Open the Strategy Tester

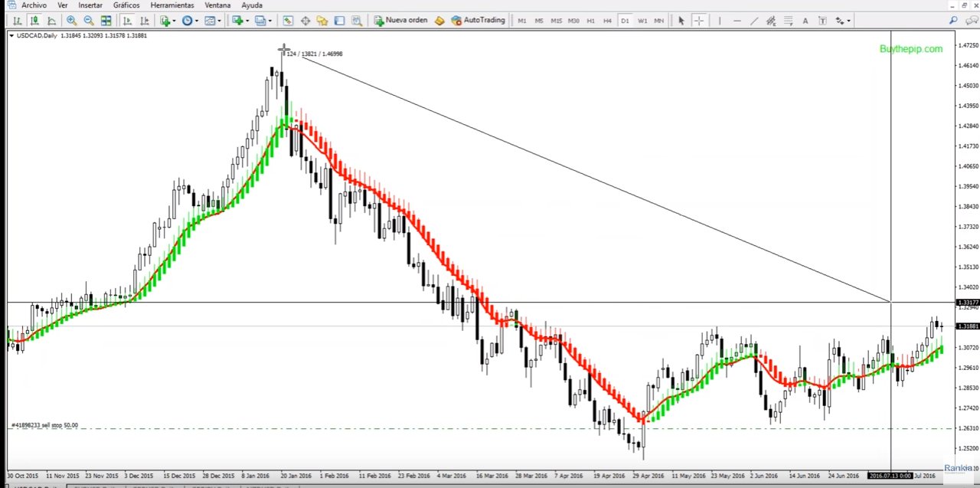point(357,21)
